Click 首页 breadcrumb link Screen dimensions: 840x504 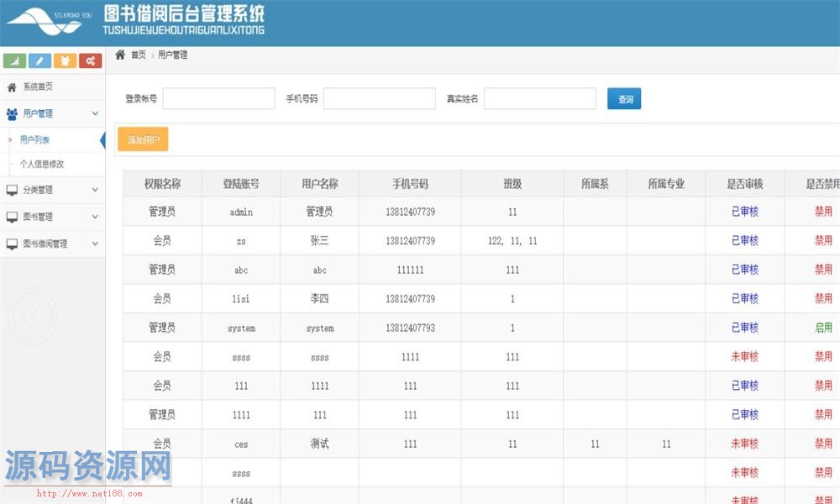click(139, 55)
